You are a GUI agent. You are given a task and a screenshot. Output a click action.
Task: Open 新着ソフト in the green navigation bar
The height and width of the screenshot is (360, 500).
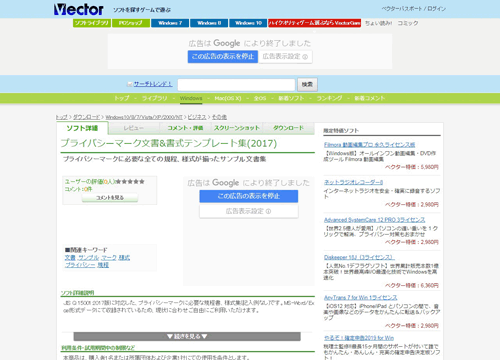pos(291,98)
